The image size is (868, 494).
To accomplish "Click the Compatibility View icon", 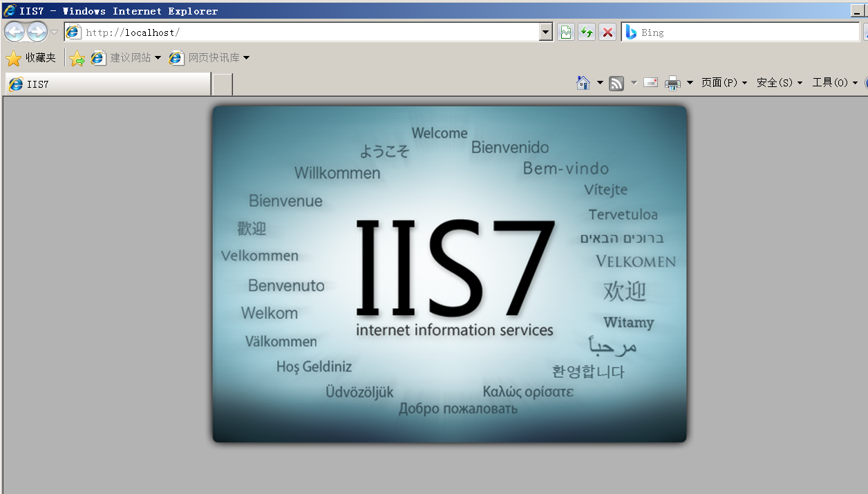I will 566,32.
